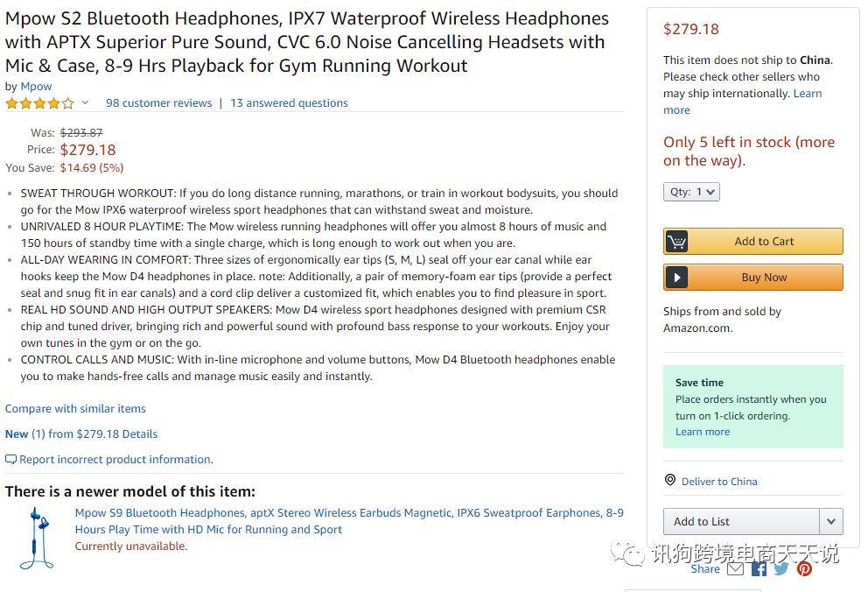Open the Deliver to China link
The image size is (868, 592).
pos(719,482)
